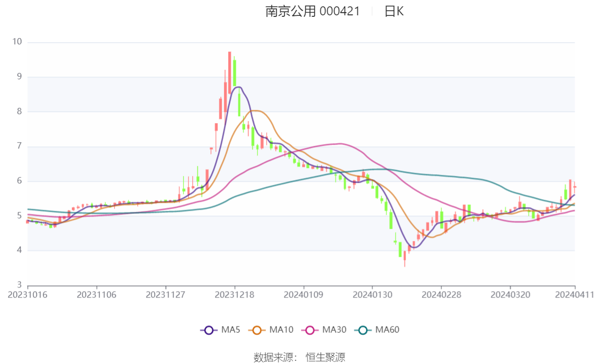
Task: Toggle the MA10 legend item
Action: (271, 330)
